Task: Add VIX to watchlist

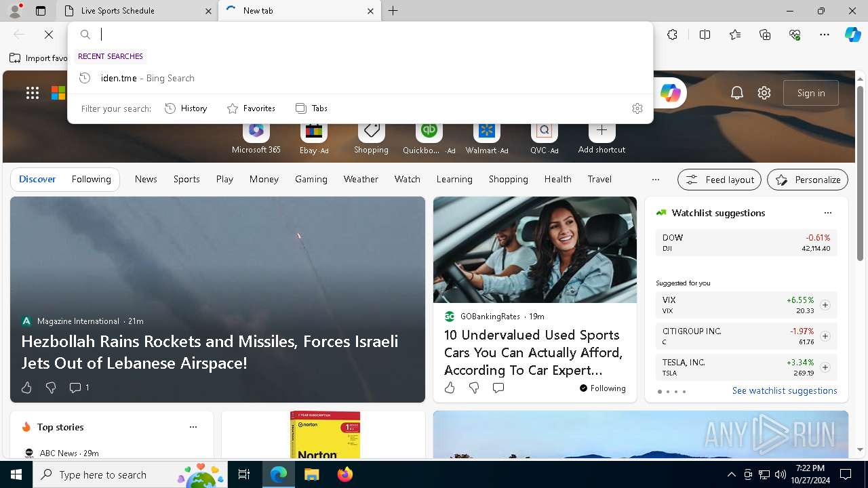Action: tap(825, 305)
